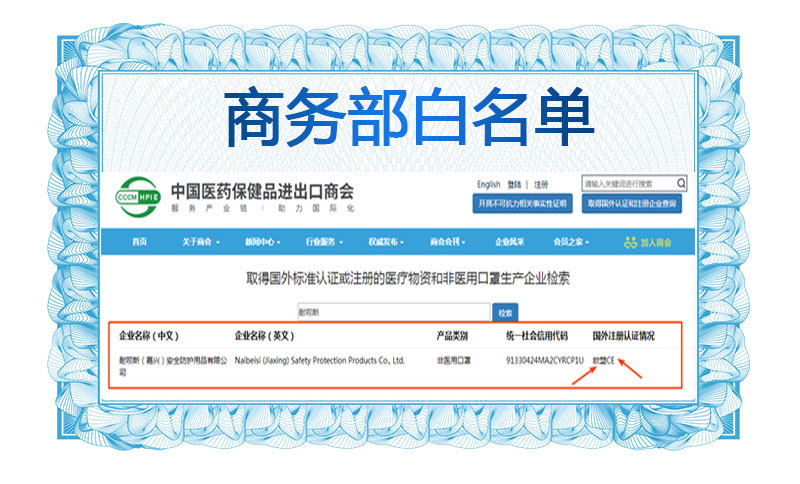The image size is (800, 484).
Task: Open the 会员之家 dropdown menu
Action: coord(571,242)
